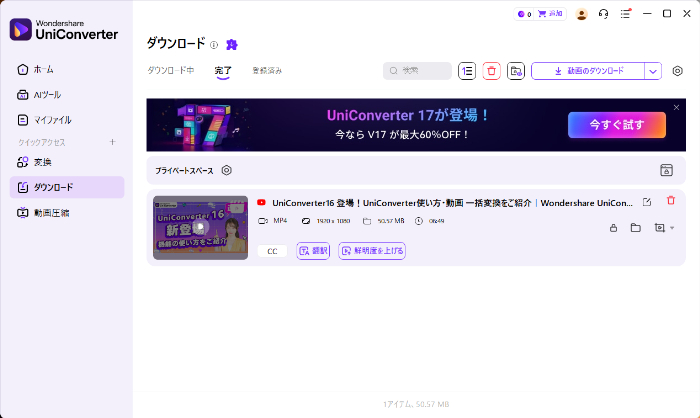Open the 変換 converter tool
The height and width of the screenshot is (418, 700).
[34, 162]
